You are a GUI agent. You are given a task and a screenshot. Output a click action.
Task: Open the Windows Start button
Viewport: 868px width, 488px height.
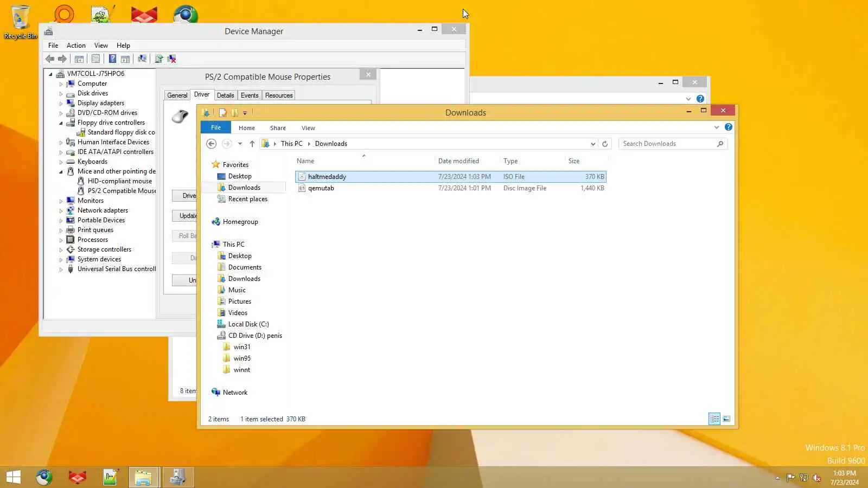click(14, 477)
